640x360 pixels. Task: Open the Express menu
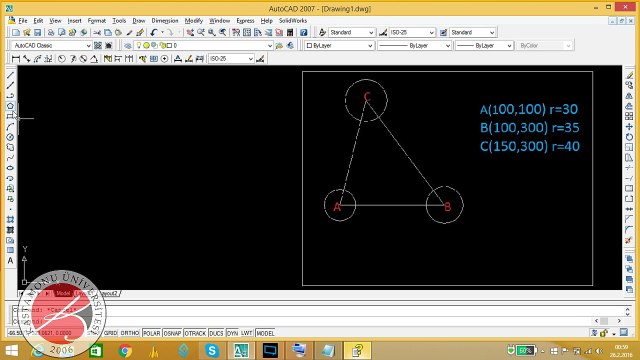point(245,20)
